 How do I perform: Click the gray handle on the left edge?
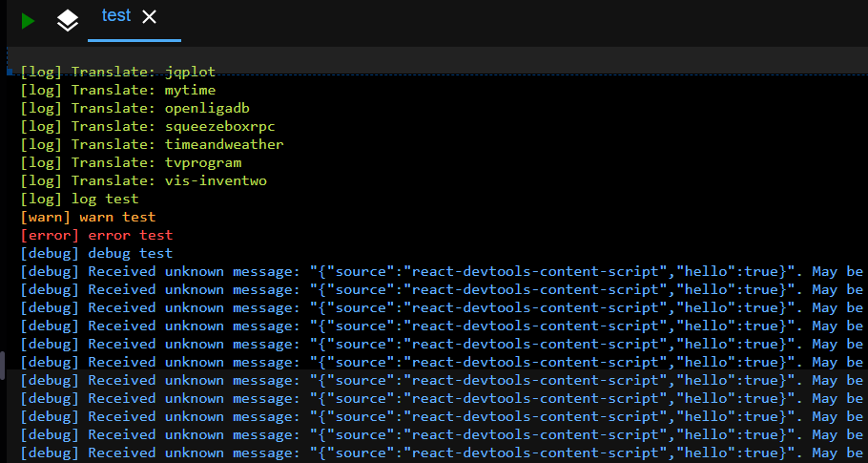click(3, 366)
